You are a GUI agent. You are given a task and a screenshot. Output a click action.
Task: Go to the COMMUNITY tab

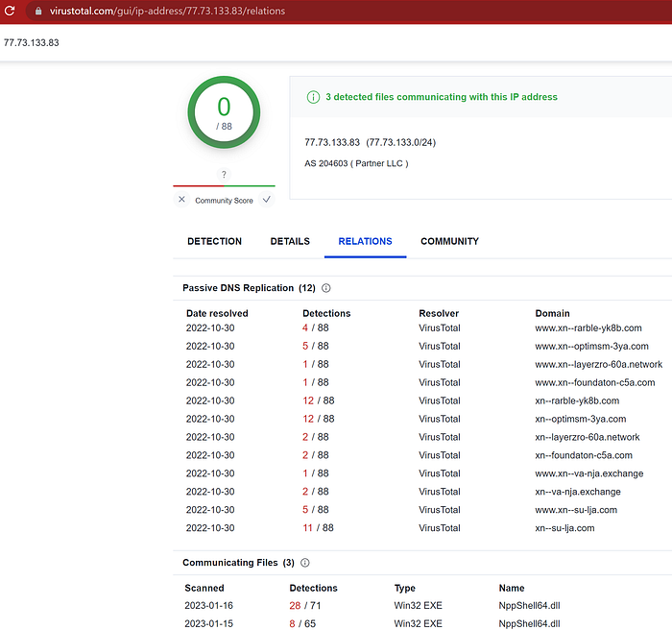click(x=449, y=241)
